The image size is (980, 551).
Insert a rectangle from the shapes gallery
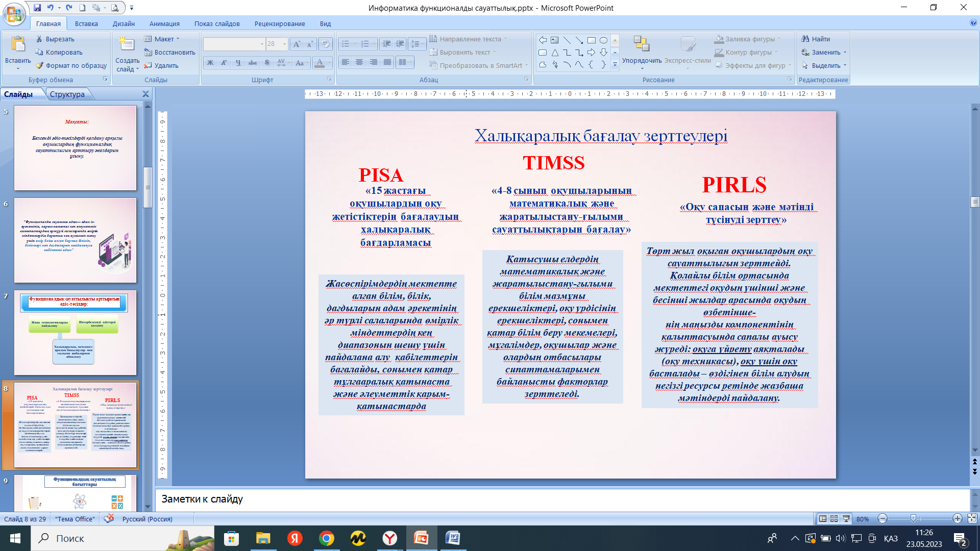coord(590,39)
